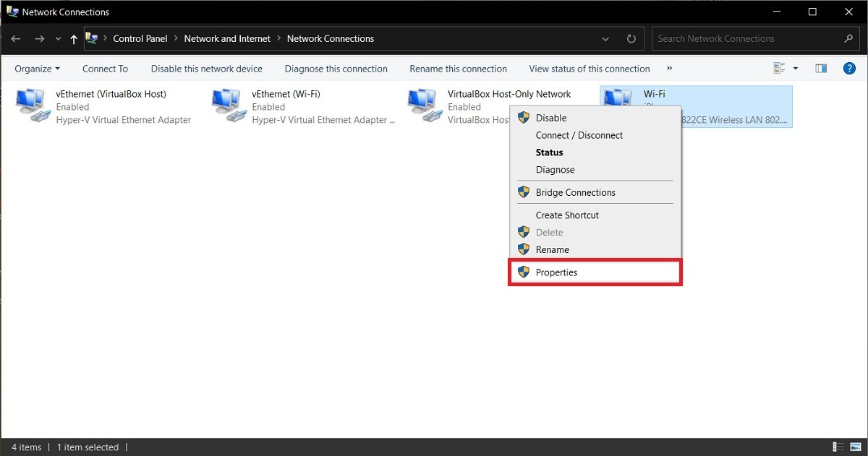Toggle the preview pane button
The height and width of the screenshot is (456, 868).
821,69
